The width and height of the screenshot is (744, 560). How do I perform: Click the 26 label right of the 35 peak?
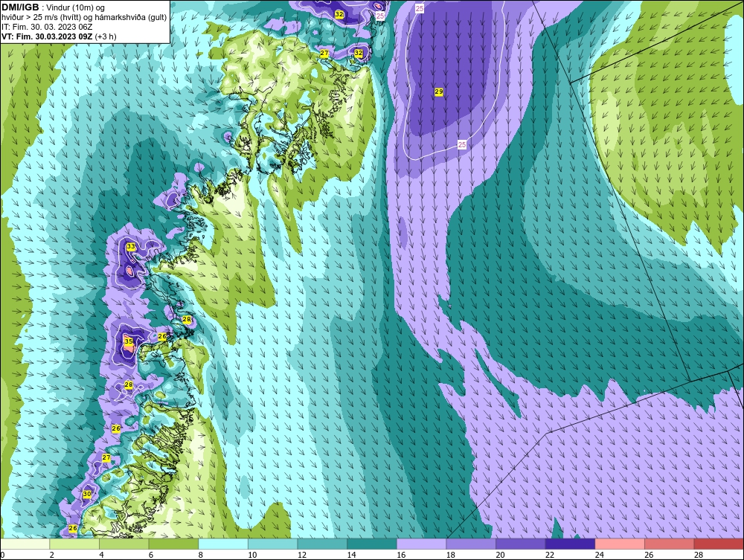click(162, 336)
